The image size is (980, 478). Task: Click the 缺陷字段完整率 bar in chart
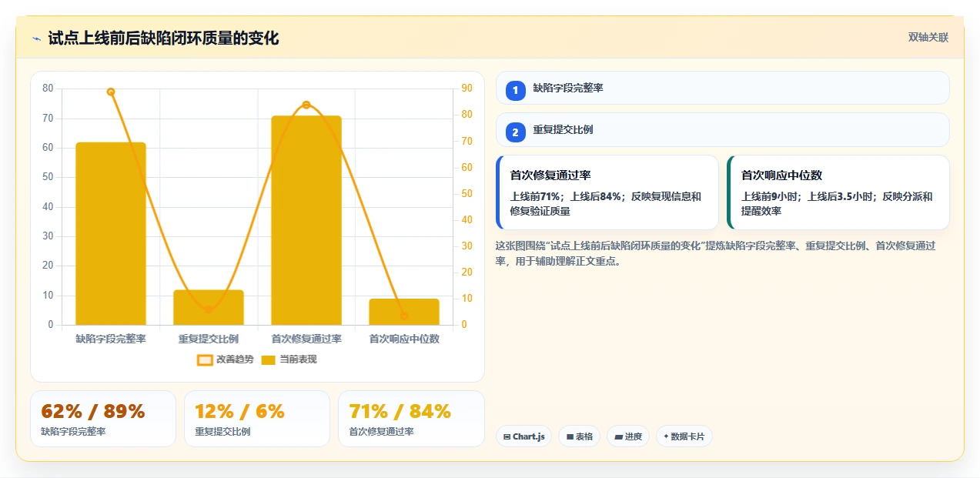[111, 233]
